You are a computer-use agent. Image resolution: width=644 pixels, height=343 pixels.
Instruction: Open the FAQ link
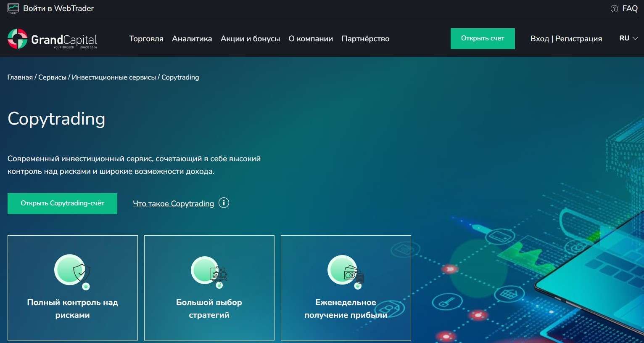click(x=630, y=8)
